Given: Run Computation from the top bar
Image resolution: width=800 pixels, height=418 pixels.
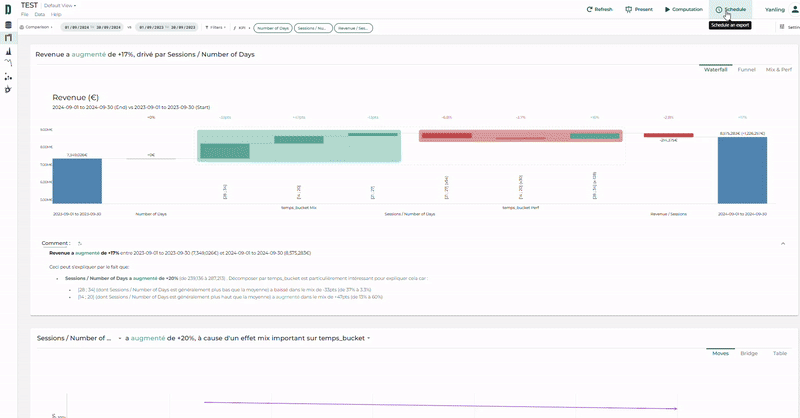Looking at the screenshot, I should [x=684, y=9].
